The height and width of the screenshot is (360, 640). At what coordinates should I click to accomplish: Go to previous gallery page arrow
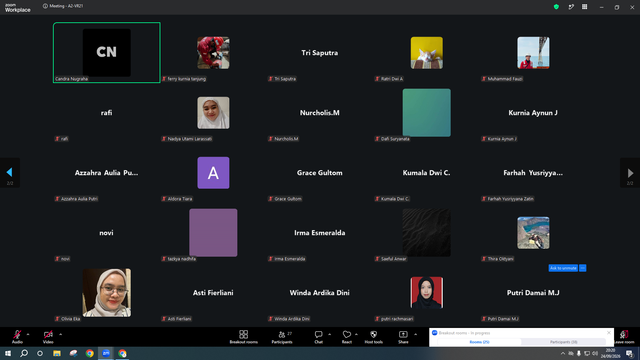10,173
